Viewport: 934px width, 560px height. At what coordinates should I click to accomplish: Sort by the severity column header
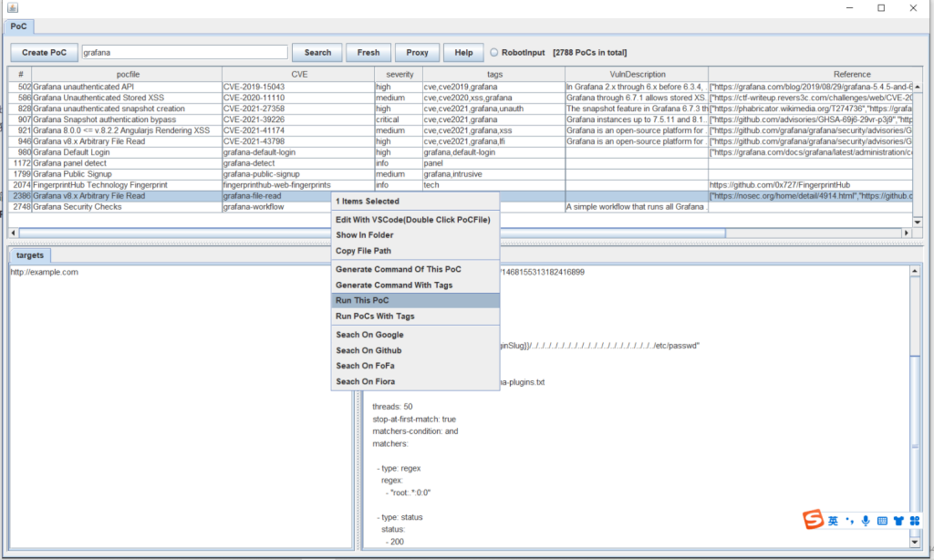400,74
